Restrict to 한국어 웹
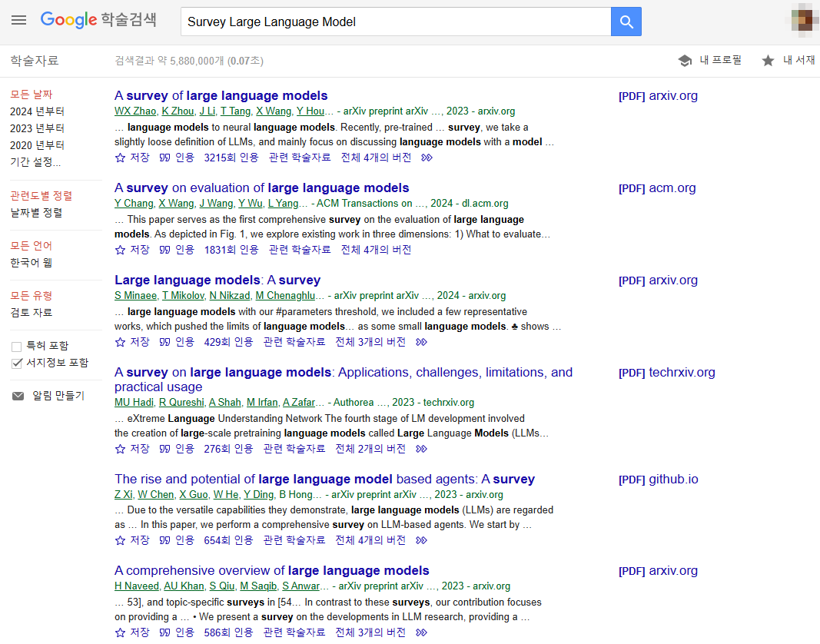Viewport: 820px width, 644px height. coord(32,263)
